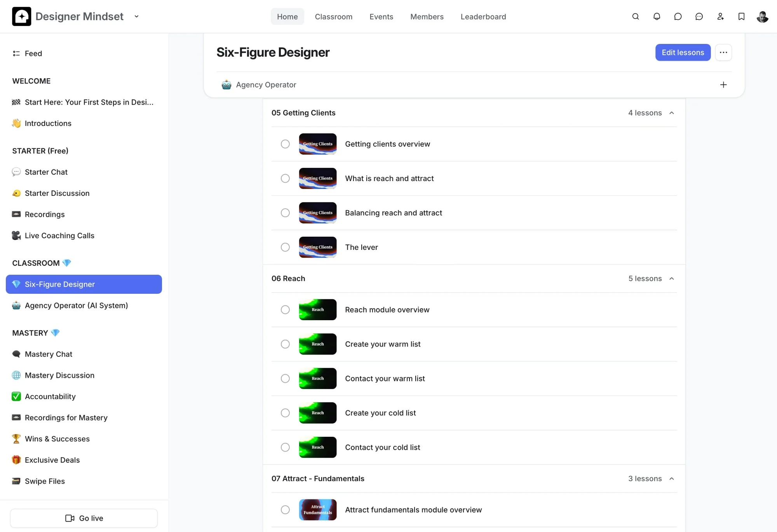Open the direct messages bubble icon

[678, 16]
